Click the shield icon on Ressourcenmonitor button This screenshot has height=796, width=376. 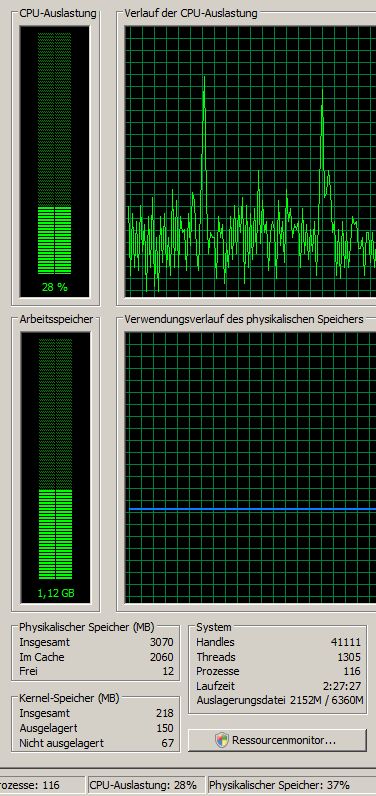tap(222, 740)
